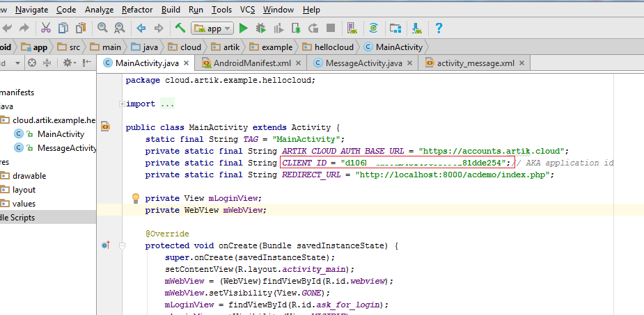Close the MessageActivity.java tab
This screenshot has width=644, height=315.
pyautogui.click(x=410, y=63)
